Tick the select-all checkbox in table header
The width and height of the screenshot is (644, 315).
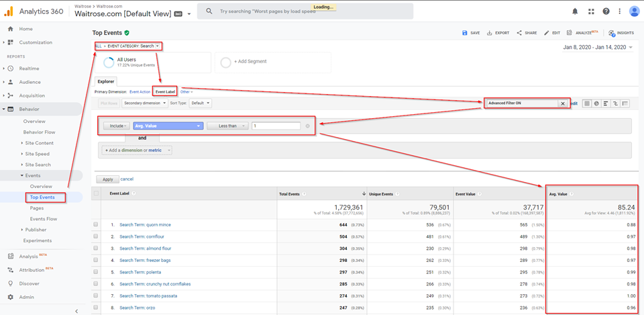point(96,193)
